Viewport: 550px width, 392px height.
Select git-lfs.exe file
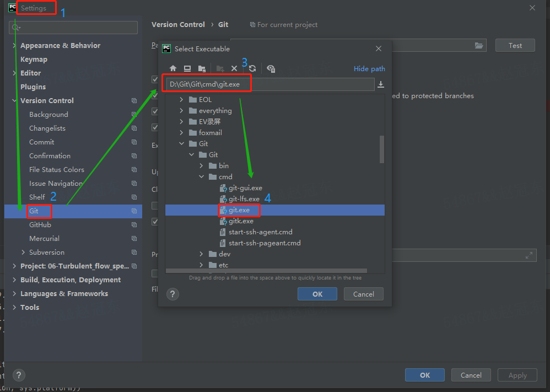244,200
